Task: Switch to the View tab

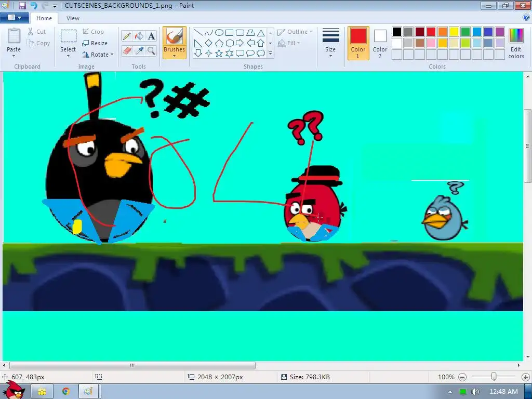Action: click(x=73, y=18)
